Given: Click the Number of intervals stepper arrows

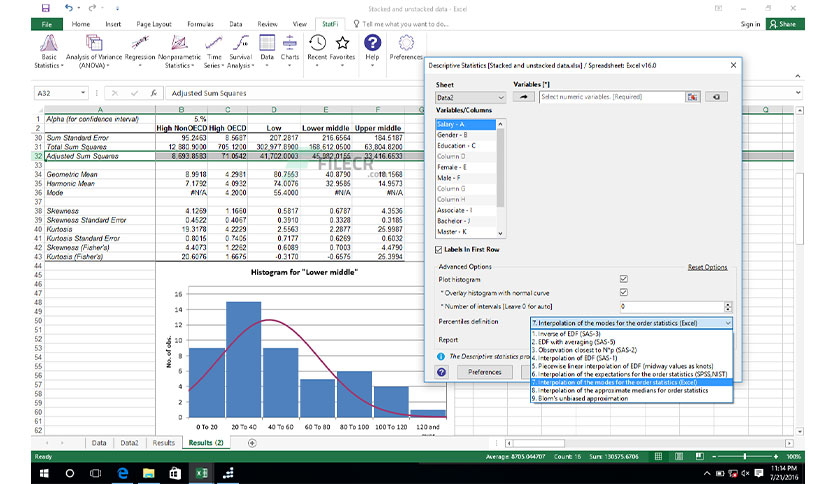Looking at the screenshot, I should [728, 306].
